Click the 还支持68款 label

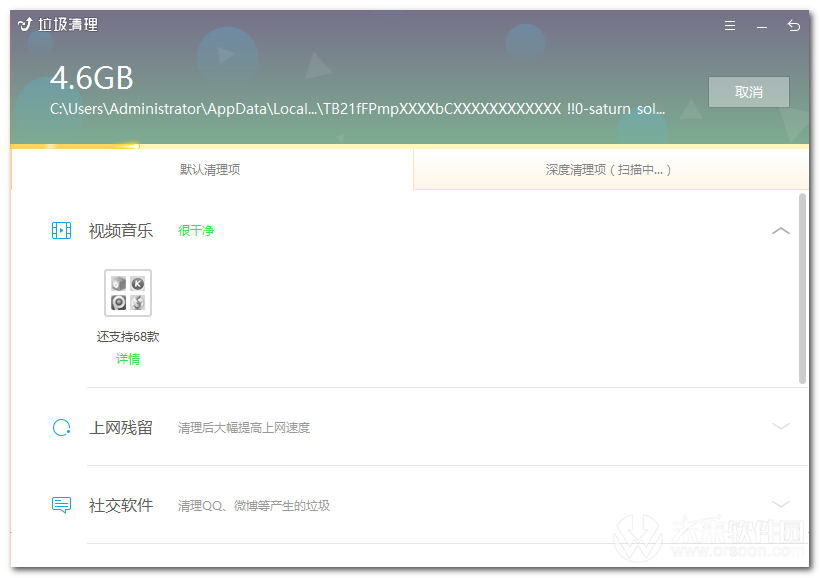point(128,337)
